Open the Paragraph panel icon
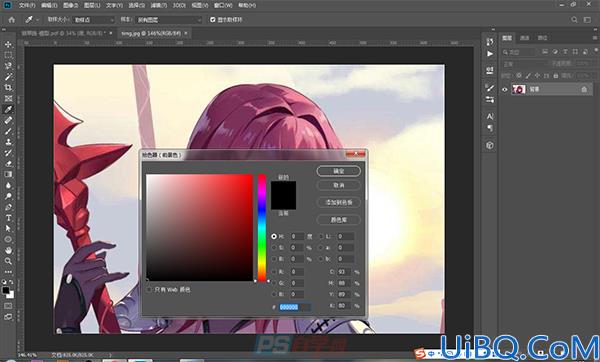The height and width of the screenshot is (362, 600). (490, 129)
